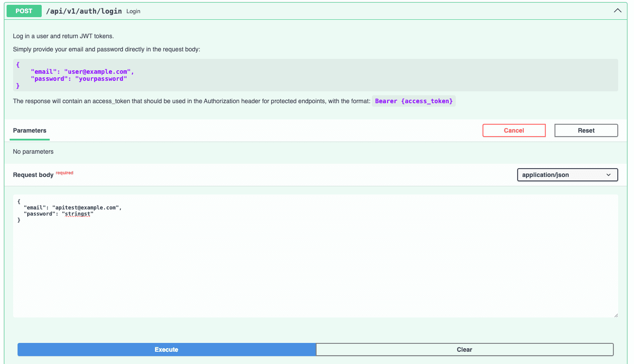Click the dropdown caret on the media type selector
The height and width of the screenshot is (364, 634).
tap(609, 175)
